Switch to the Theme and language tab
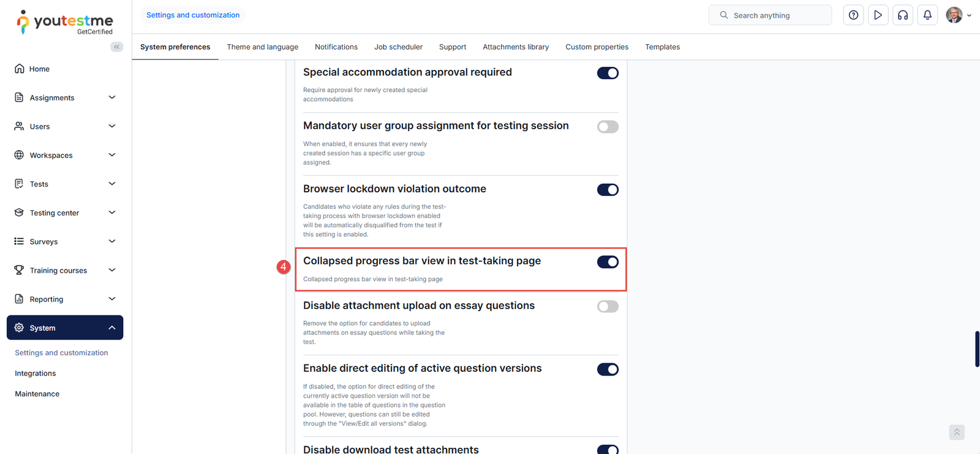This screenshot has height=454, width=980. pos(262,47)
